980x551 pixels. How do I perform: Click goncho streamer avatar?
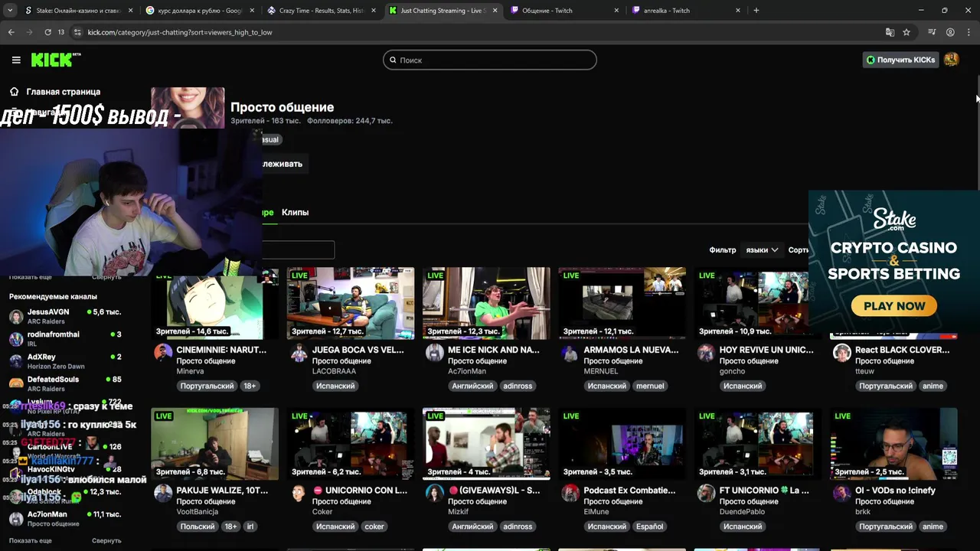(x=706, y=352)
